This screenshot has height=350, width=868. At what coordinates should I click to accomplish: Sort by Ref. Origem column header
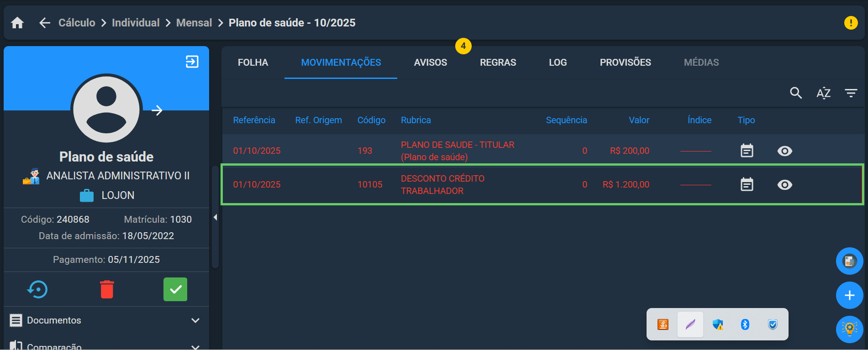click(x=319, y=120)
